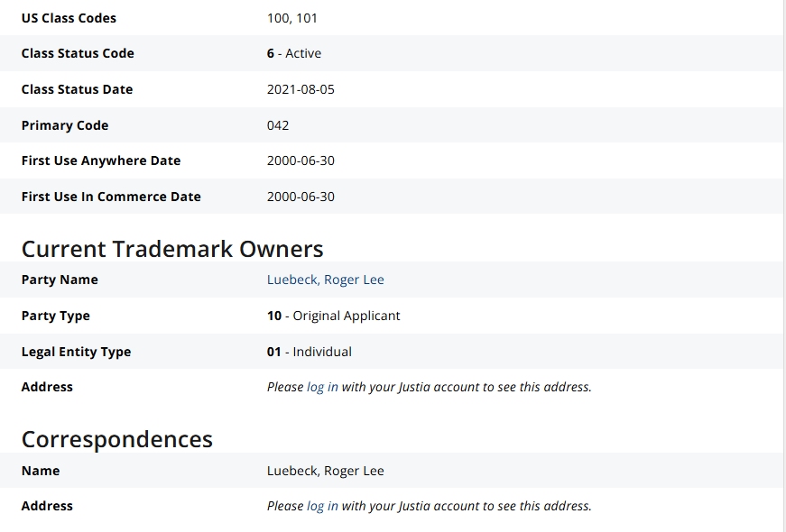Click the First Use In Commerce Date label
786x532 pixels.
coord(111,197)
